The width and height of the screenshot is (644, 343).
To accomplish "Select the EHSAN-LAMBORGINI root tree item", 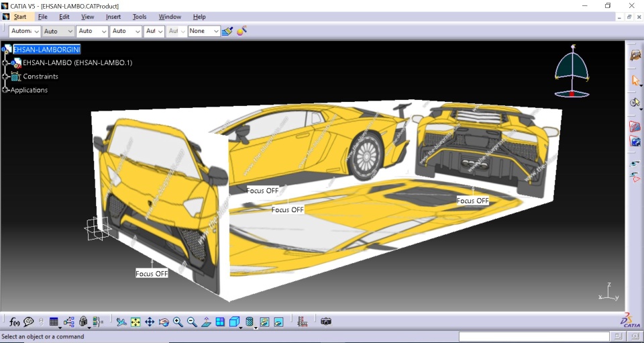I will point(46,49).
